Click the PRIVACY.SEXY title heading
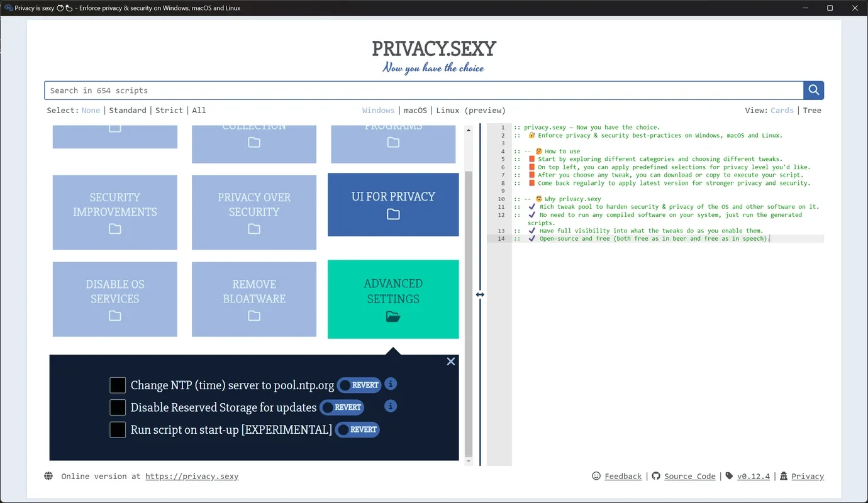868x503 pixels. pyautogui.click(x=434, y=48)
